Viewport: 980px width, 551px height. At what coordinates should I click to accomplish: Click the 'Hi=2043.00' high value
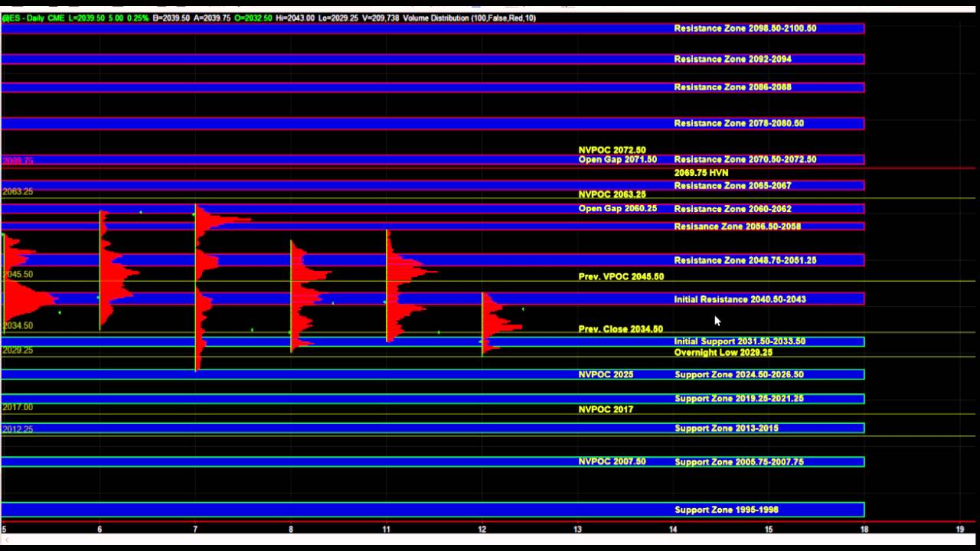click(x=295, y=18)
